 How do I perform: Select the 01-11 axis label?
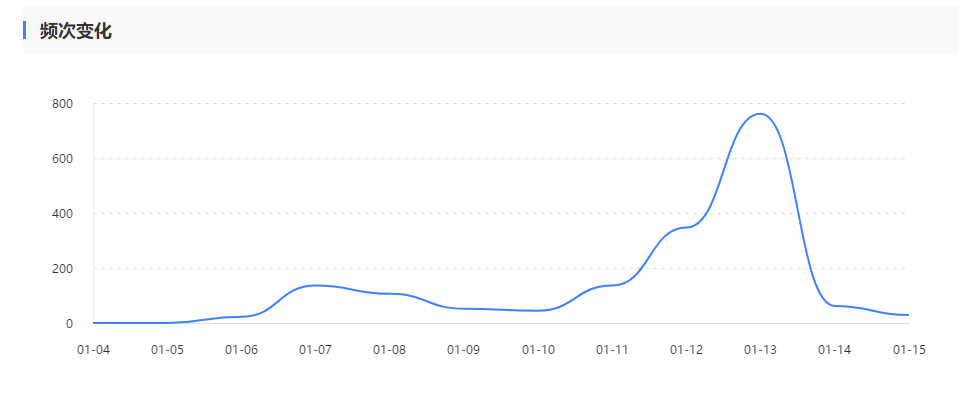pos(612,350)
